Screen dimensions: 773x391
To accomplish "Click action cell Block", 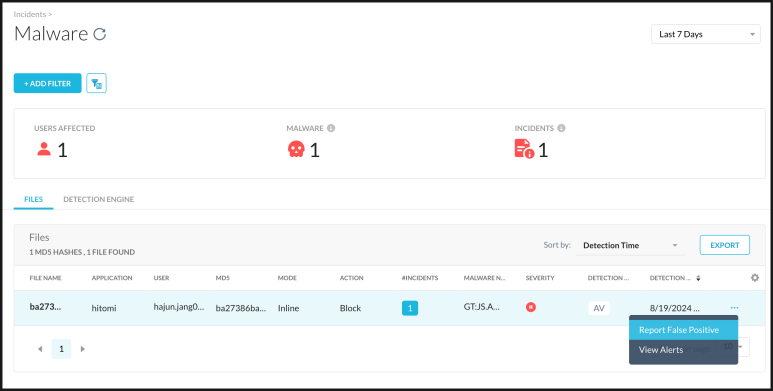I will 350,308.
